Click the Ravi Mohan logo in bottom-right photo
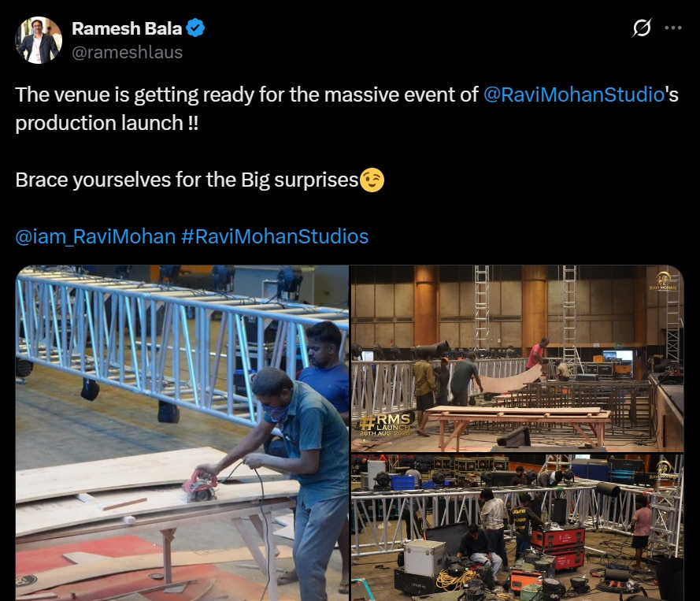The height and width of the screenshot is (601, 700). 665,469
